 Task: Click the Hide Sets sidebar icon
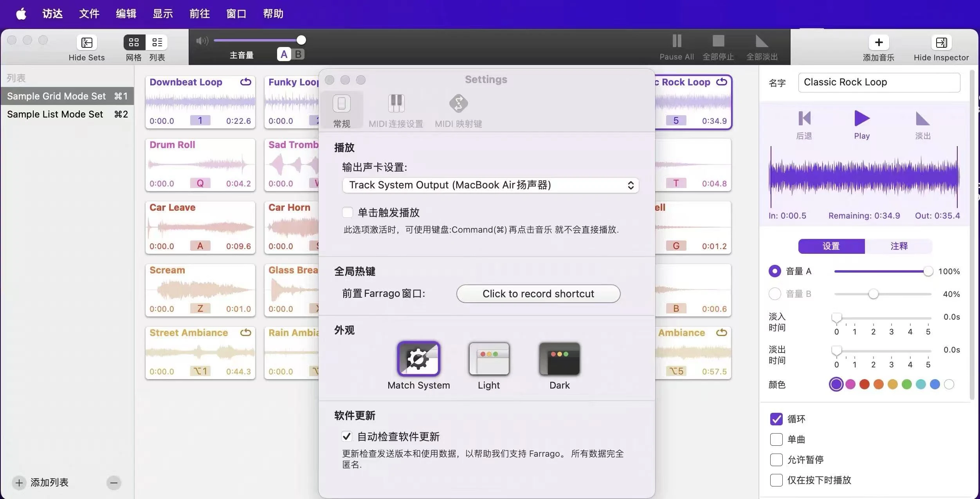click(x=86, y=42)
